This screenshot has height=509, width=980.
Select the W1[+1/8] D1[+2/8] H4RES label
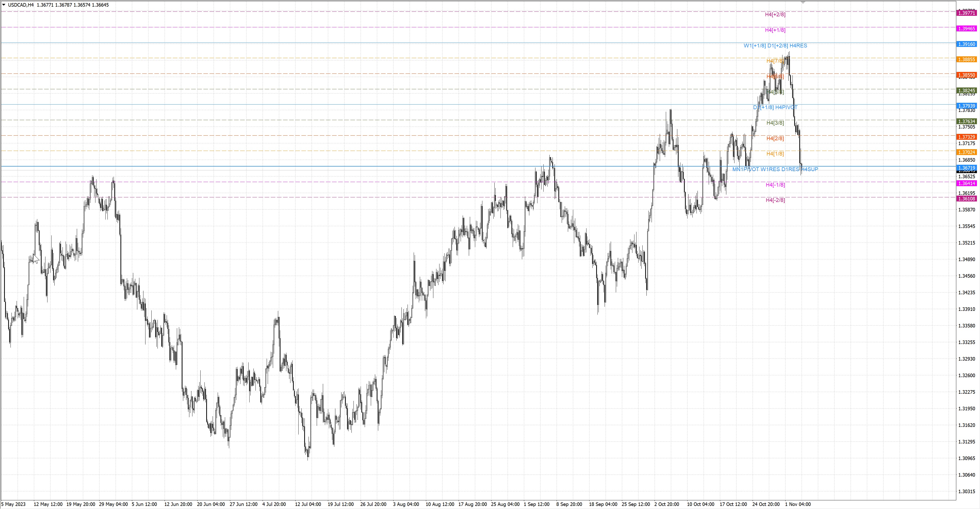(775, 46)
